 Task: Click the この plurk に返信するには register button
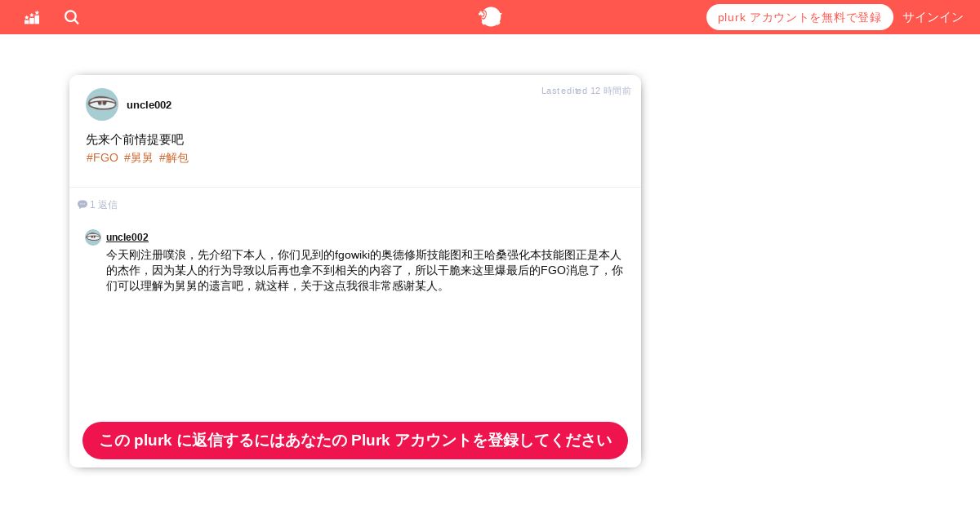pyautogui.click(x=355, y=441)
